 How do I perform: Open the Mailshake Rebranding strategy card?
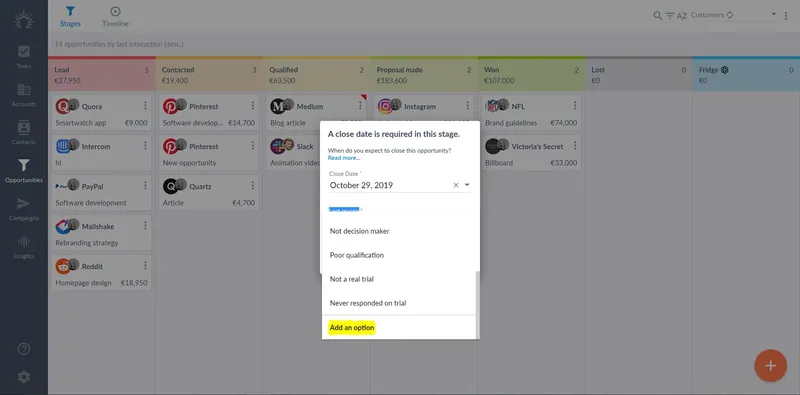(x=101, y=233)
